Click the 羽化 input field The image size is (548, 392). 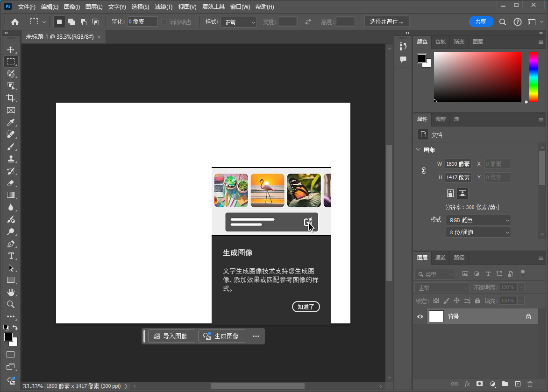pos(142,22)
